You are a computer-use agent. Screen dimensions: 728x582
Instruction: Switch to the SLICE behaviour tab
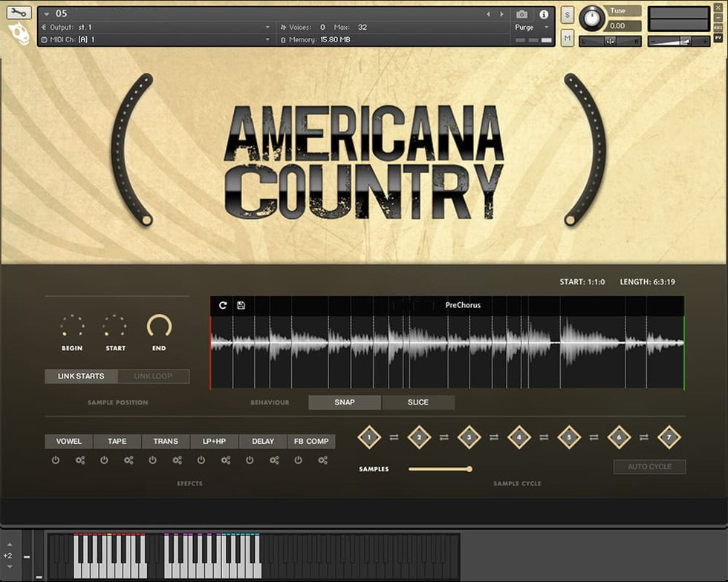point(417,402)
